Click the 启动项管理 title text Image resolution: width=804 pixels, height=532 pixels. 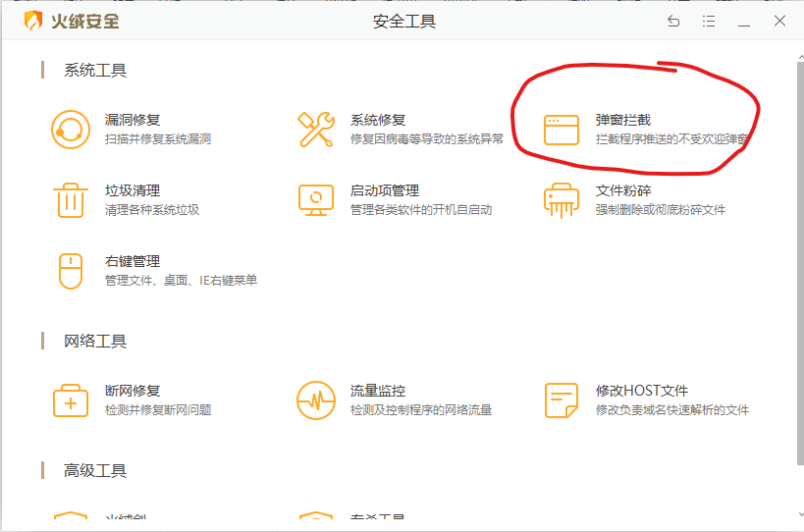coord(385,190)
